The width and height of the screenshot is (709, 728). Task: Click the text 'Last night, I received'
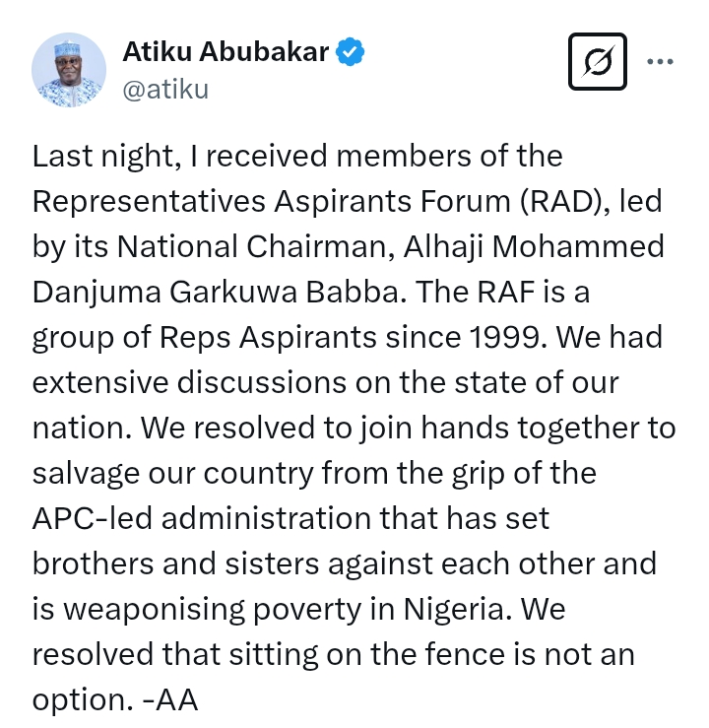[180, 156]
